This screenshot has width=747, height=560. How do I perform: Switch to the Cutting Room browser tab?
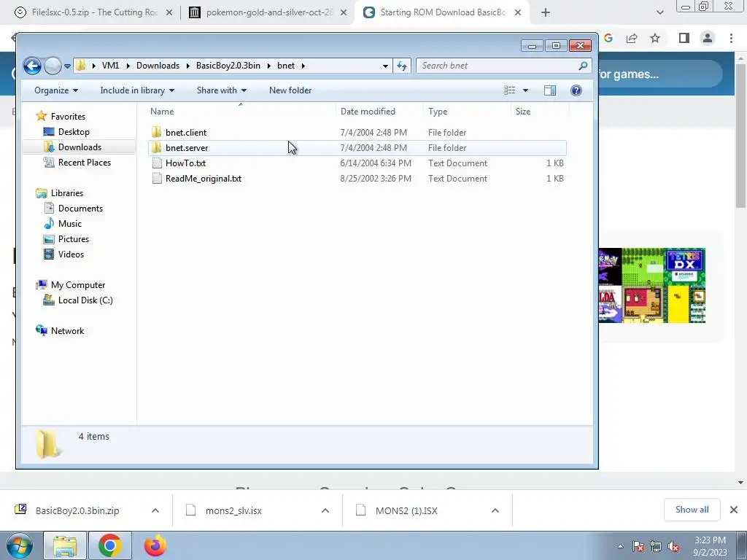click(x=94, y=12)
